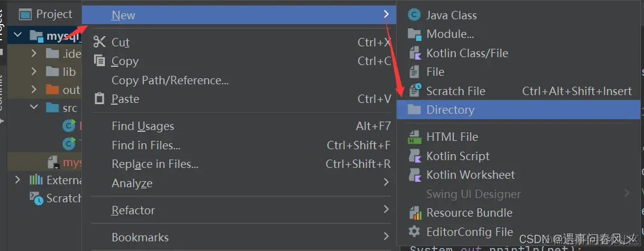
Task: Click the Project view icon
Action: click(x=25, y=15)
